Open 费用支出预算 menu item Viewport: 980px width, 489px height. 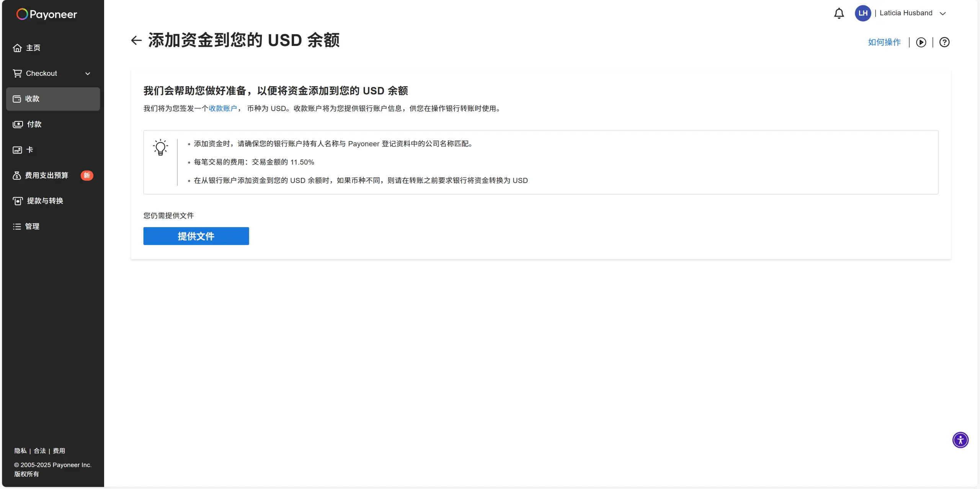click(53, 175)
